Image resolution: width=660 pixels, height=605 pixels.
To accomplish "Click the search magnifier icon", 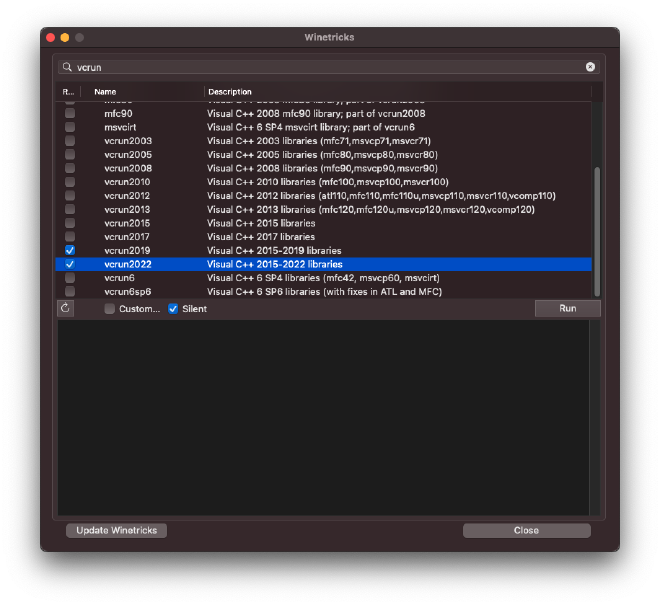I will [67, 67].
